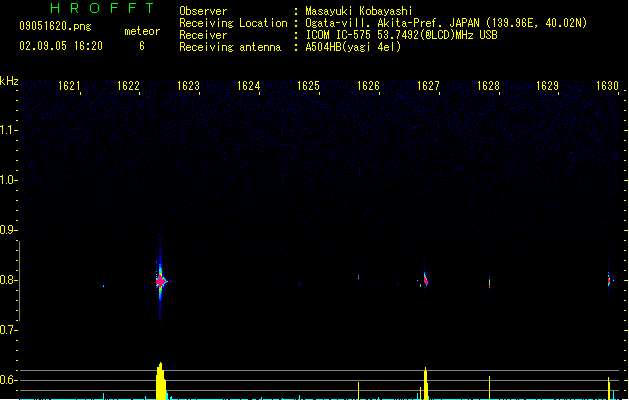Screen dimensions: 629x400
Task: Click the tall yellow power bar before 1623
Action: pyautogui.click(x=160, y=381)
